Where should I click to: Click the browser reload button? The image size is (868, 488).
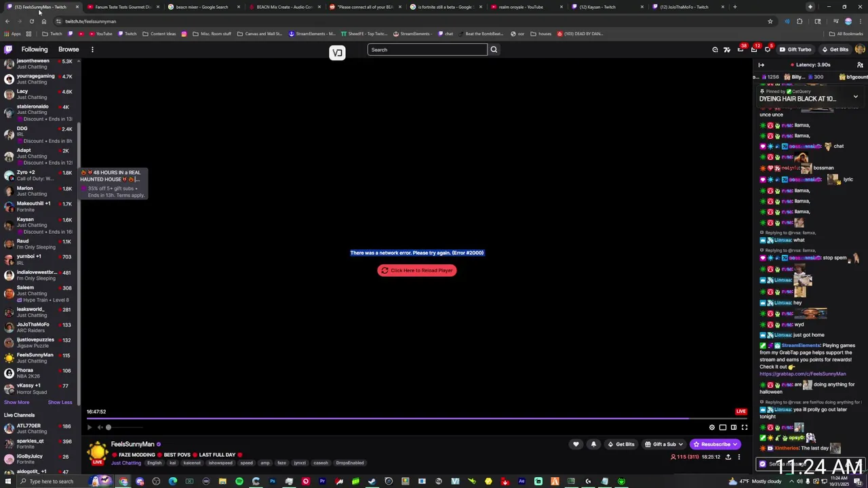[31, 21]
